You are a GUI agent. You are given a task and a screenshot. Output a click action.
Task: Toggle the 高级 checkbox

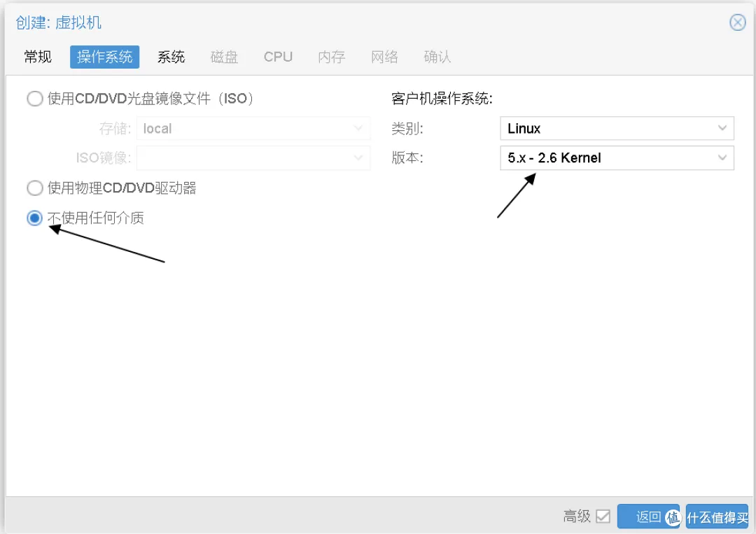click(x=603, y=517)
